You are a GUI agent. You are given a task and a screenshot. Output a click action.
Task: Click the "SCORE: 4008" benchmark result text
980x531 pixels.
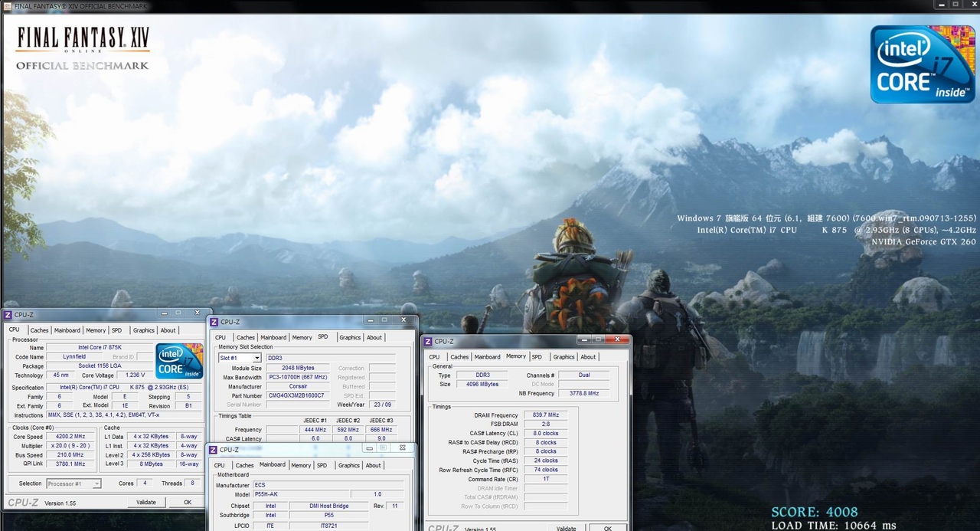815,513
